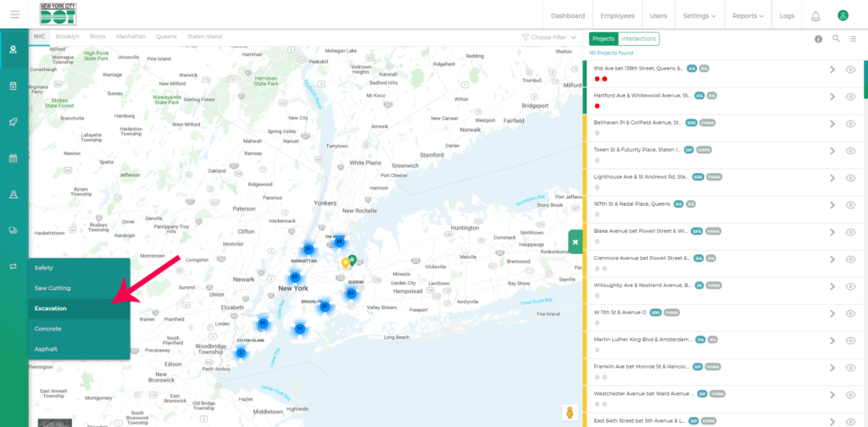This screenshot has width=868, height=427.
Task: Open the hamburger menu at top left
Action: click(14, 15)
